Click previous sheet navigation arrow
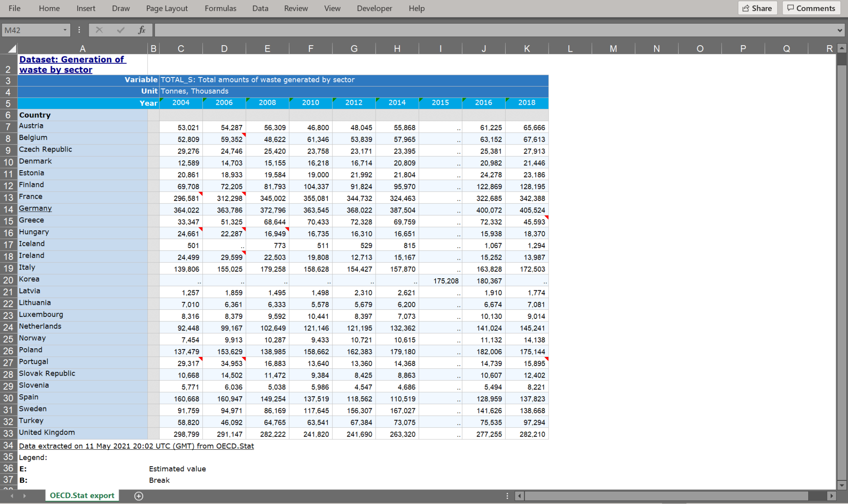Image resolution: width=848 pixels, height=504 pixels. tap(12, 496)
